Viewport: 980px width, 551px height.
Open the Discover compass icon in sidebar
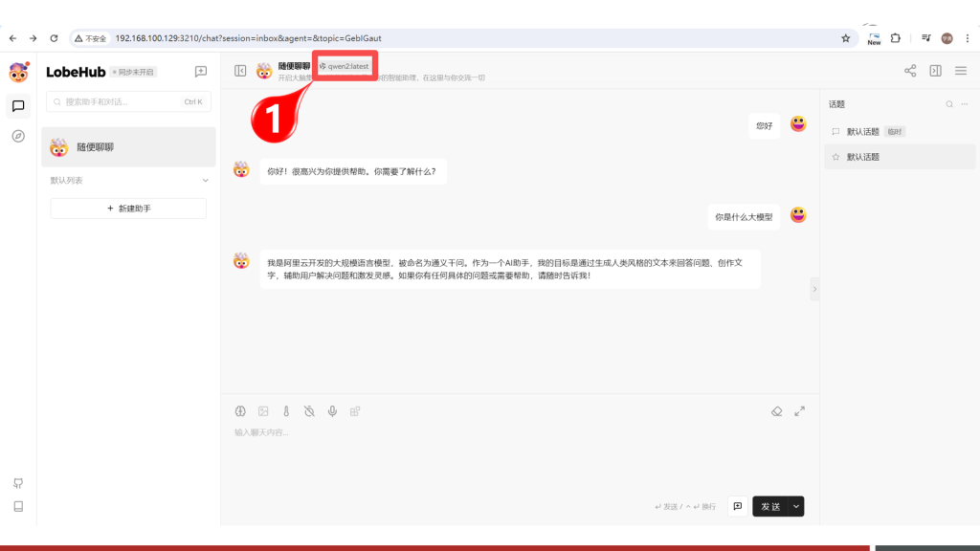18,136
